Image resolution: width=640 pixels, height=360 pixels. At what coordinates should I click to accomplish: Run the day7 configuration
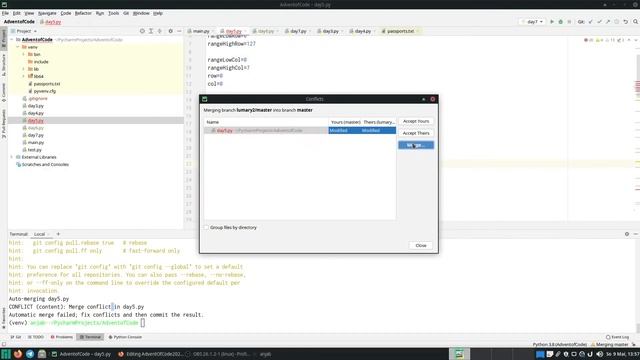pos(552,22)
